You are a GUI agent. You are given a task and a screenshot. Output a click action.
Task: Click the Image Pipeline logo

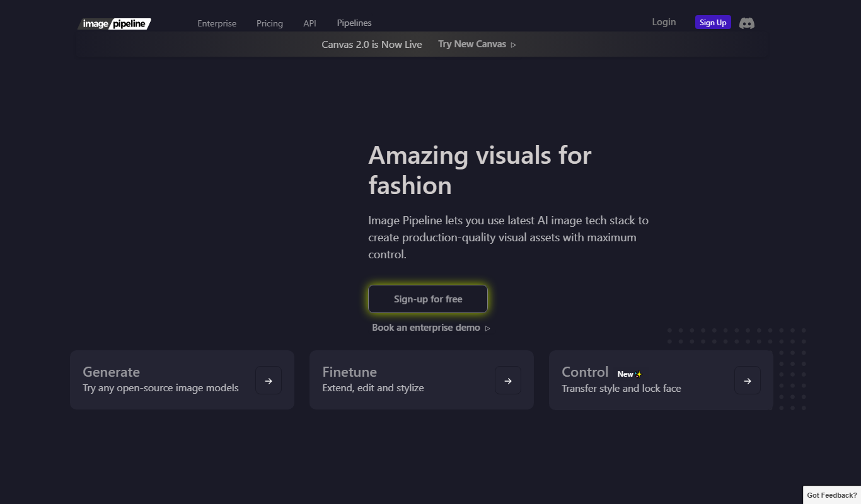[x=114, y=24]
